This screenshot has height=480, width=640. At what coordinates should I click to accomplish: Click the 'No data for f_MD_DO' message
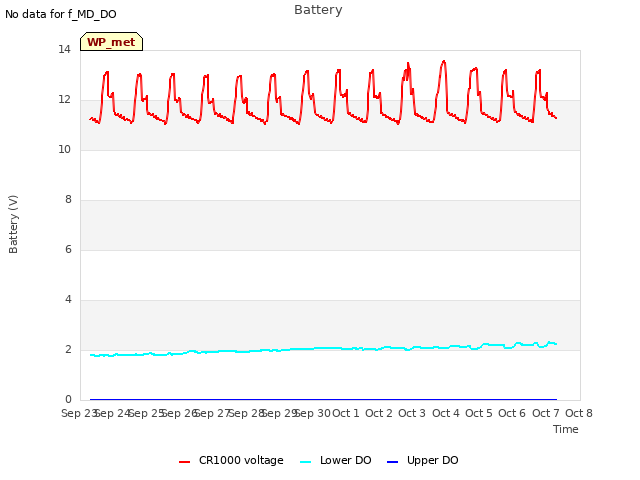61,14
